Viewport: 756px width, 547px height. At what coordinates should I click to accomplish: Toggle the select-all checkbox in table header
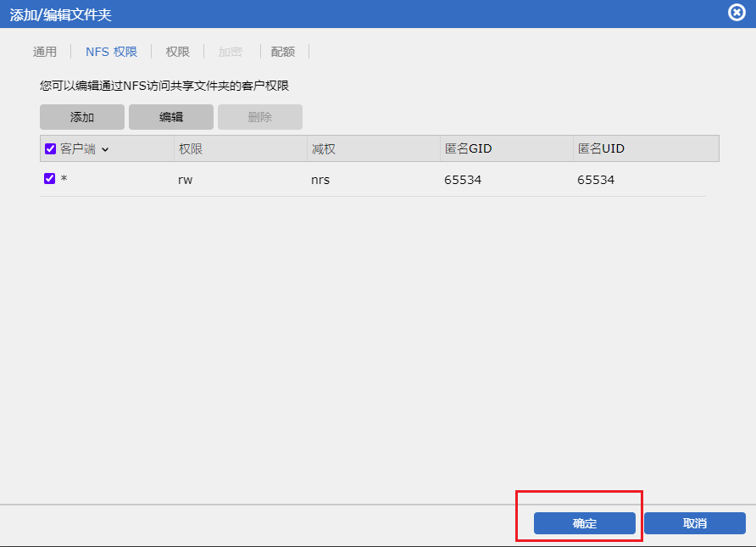[51, 149]
